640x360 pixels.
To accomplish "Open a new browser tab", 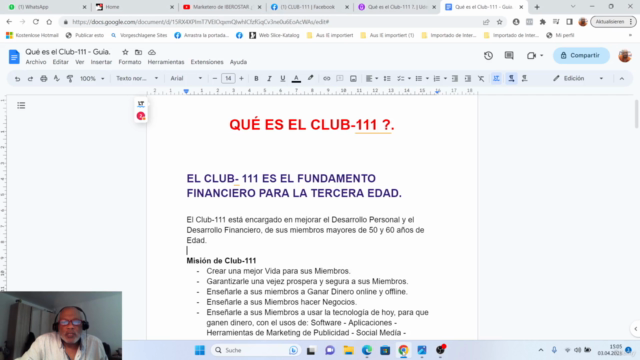I will (x=537, y=7).
